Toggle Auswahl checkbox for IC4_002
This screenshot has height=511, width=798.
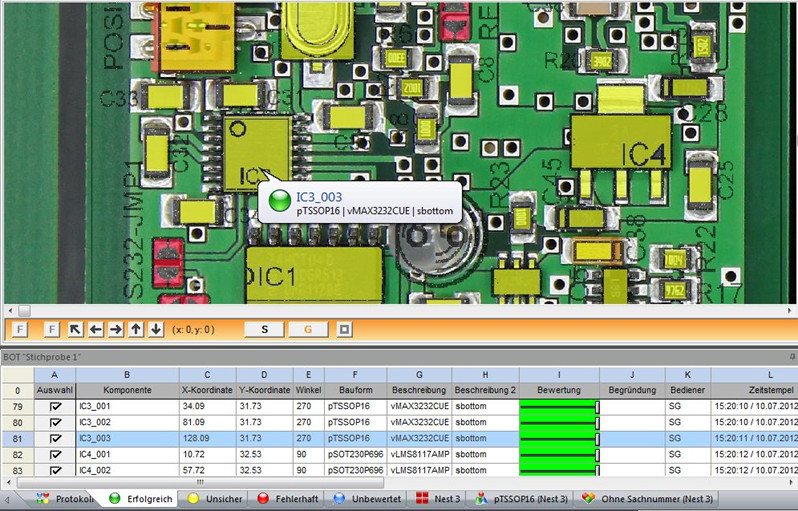[55, 470]
